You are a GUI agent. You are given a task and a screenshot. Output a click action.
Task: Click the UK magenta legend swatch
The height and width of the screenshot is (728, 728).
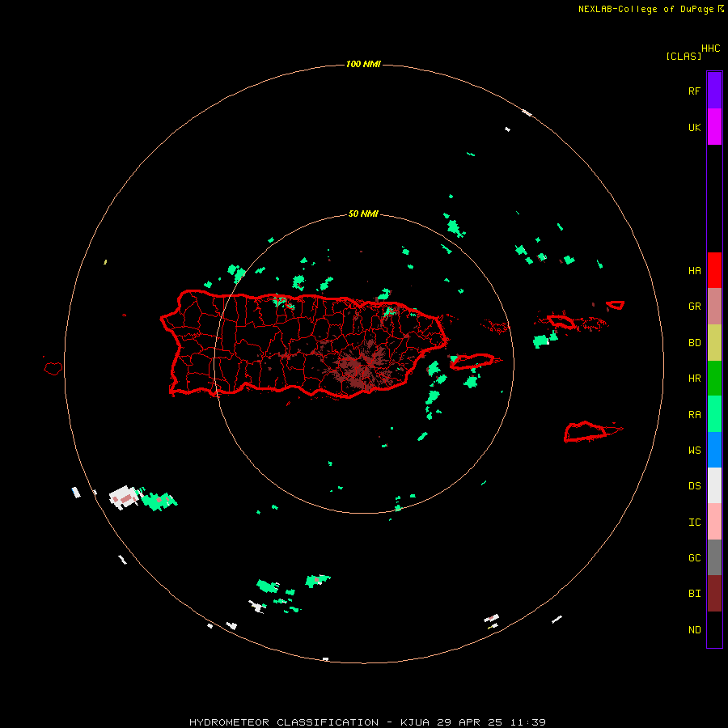(714, 126)
